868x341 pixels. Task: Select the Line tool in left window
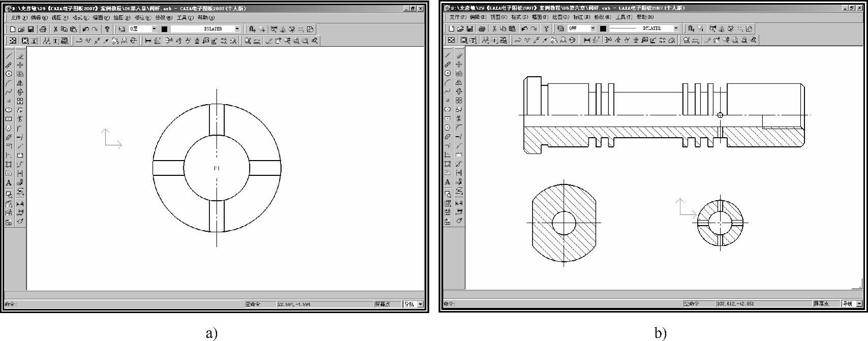pos(9,56)
